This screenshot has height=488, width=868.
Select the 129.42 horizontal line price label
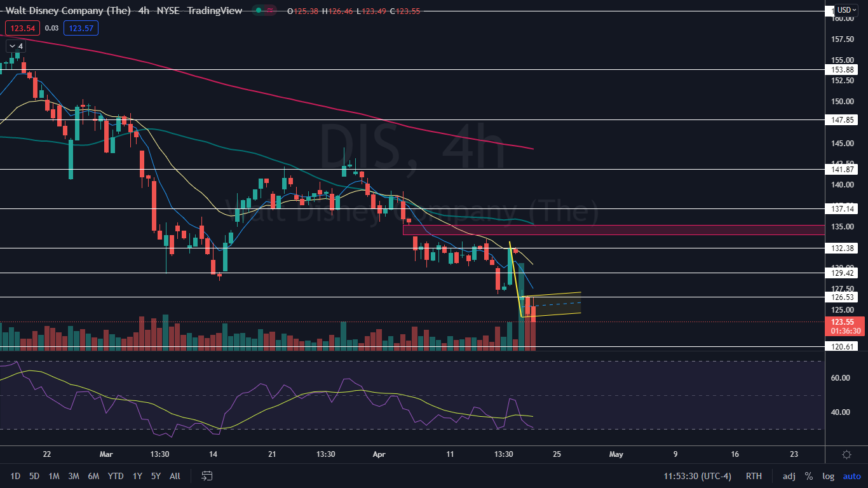pyautogui.click(x=841, y=273)
